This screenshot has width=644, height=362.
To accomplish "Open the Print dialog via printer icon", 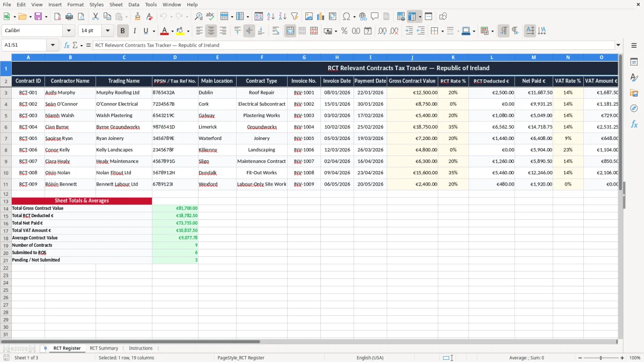I will (x=69, y=17).
